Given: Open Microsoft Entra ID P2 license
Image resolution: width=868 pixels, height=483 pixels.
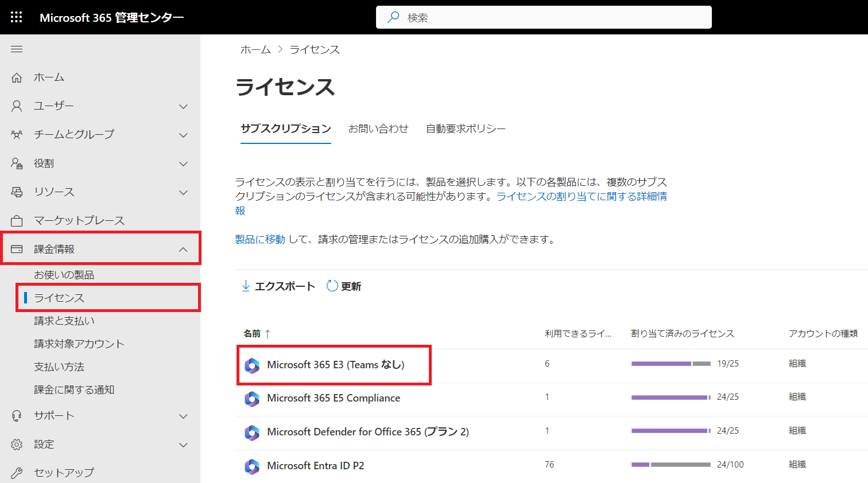Looking at the screenshot, I should [x=315, y=466].
